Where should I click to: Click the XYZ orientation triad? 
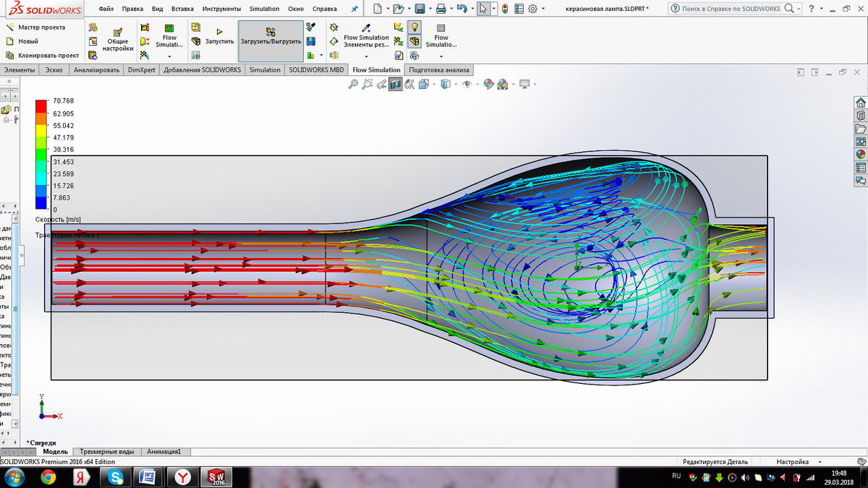click(x=51, y=406)
